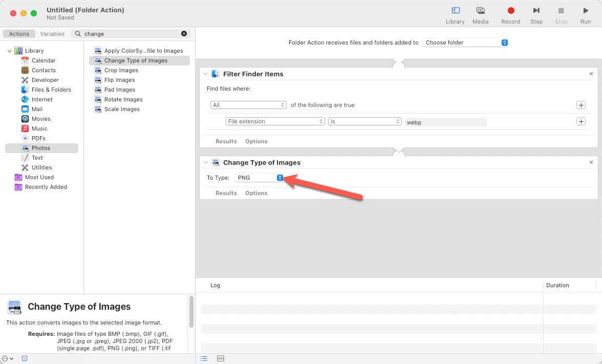Collapse the Library tree
This screenshot has width=602, height=364.
click(9, 51)
